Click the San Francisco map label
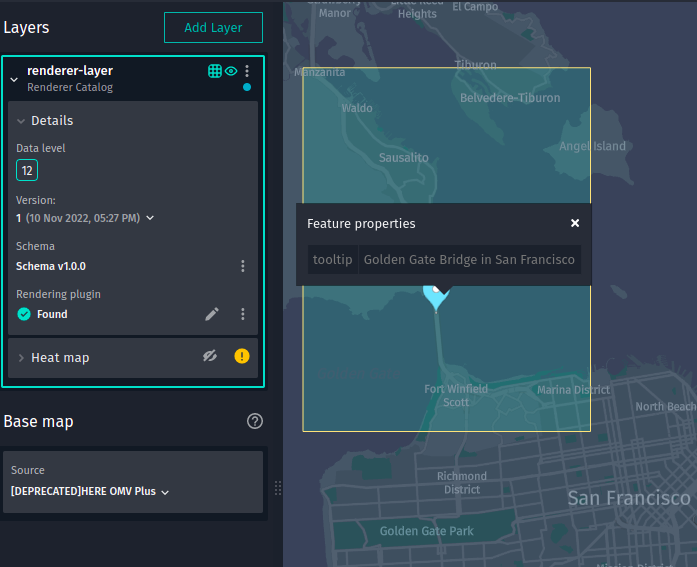 point(629,498)
